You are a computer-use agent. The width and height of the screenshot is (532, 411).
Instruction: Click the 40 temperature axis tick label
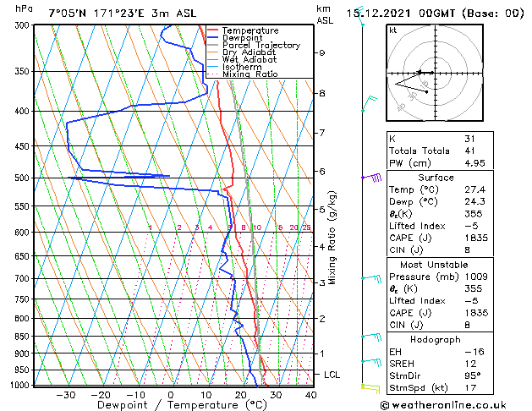[310, 396]
